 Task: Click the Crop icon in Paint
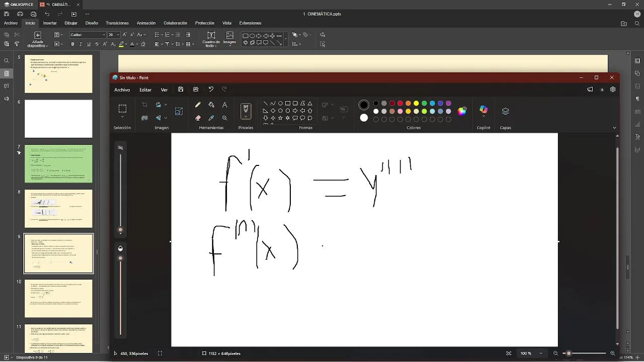click(144, 105)
